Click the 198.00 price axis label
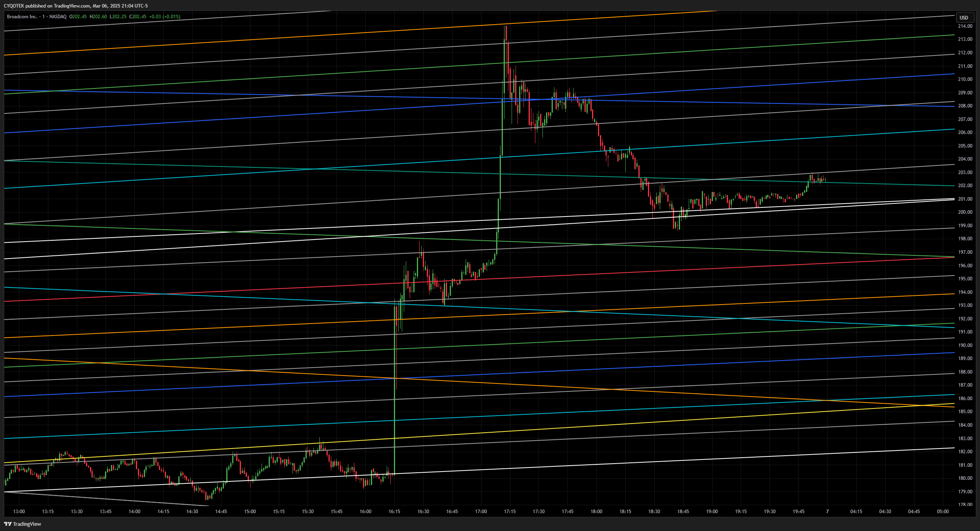The image size is (980, 531). [965, 239]
